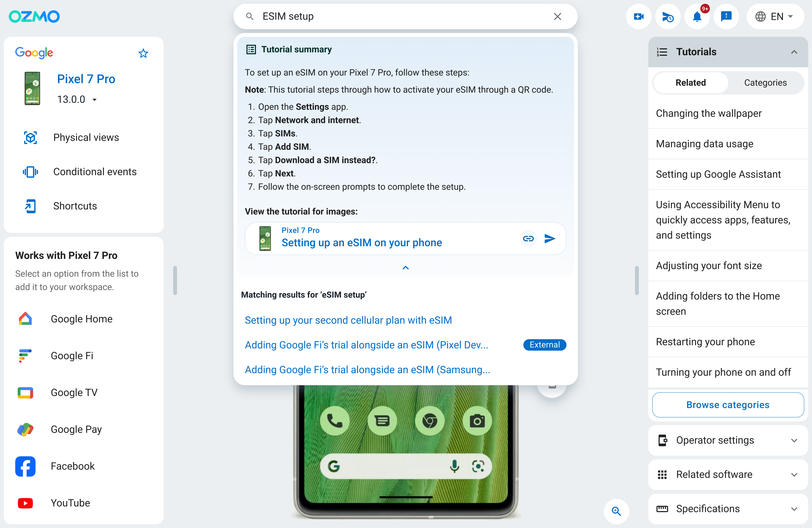Open the notifications bell icon
Image resolution: width=812 pixels, height=528 pixels.
(x=697, y=16)
